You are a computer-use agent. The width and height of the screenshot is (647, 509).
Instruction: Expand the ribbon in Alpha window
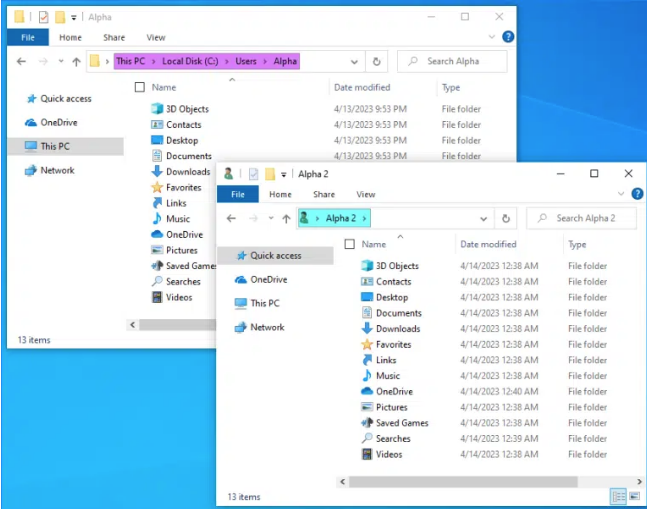point(491,37)
